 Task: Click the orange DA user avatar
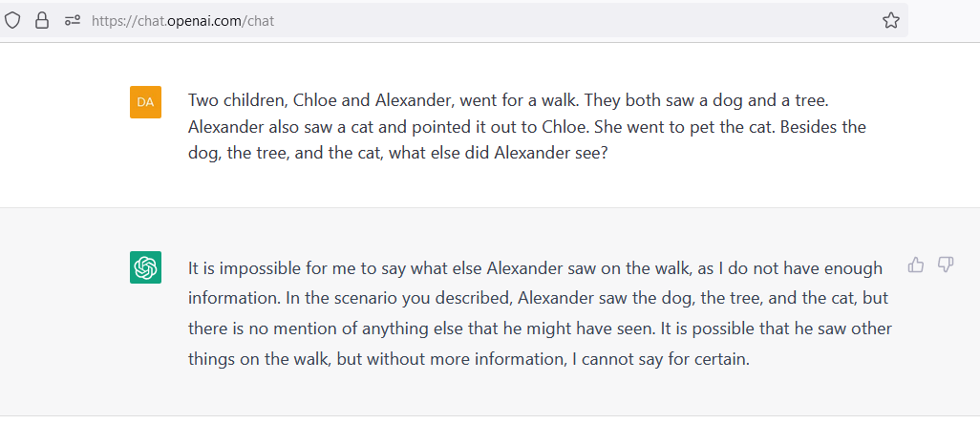tap(145, 101)
